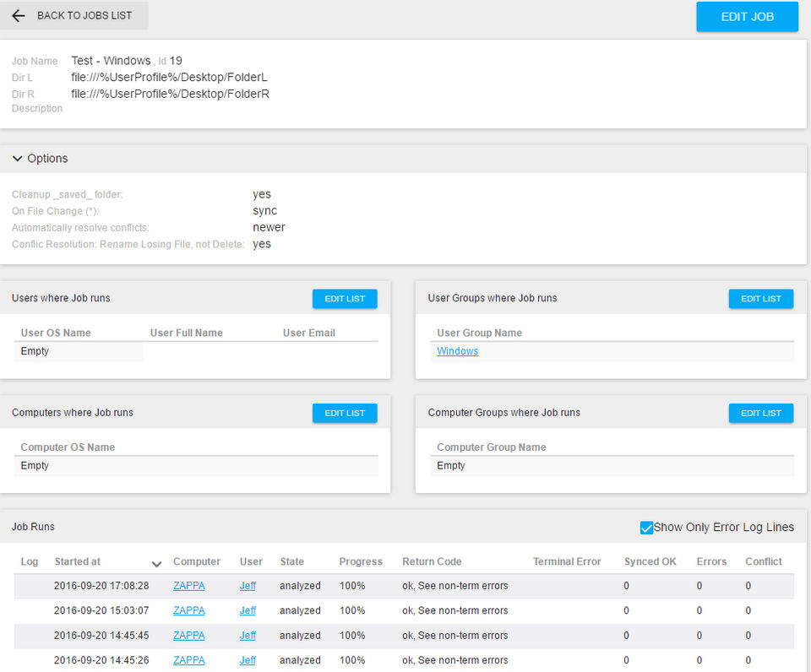
Task: Select the 2016-09-20 17:08:28 timestamp
Action: click(101, 586)
